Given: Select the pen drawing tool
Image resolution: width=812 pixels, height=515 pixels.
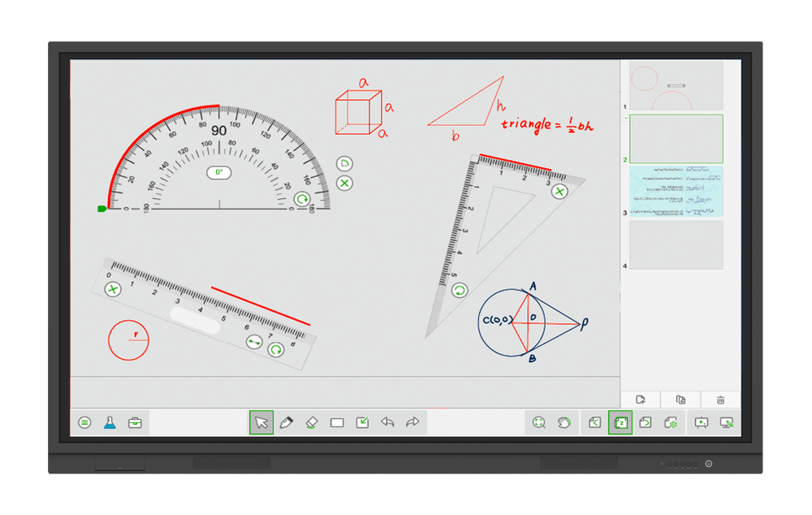Looking at the screenshot, I should [x=286, y=422].
